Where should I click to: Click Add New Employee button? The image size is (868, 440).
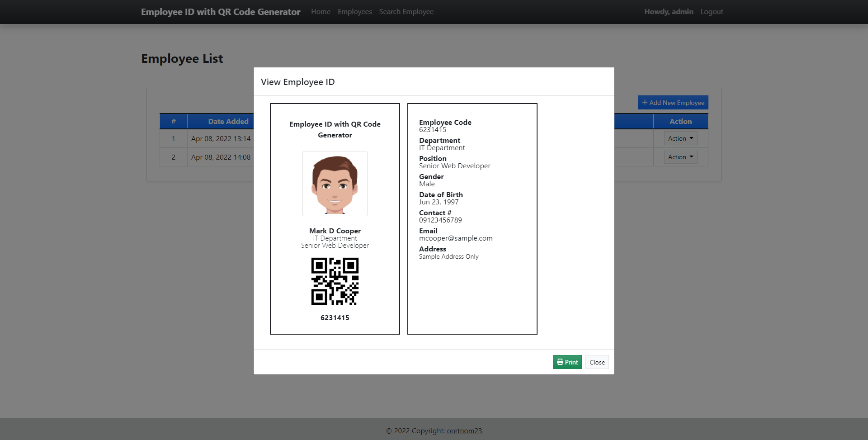click(673, 103)
